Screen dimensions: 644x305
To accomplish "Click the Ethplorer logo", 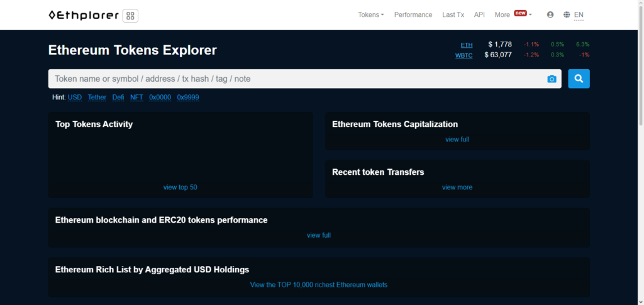I will click(84, 16).
